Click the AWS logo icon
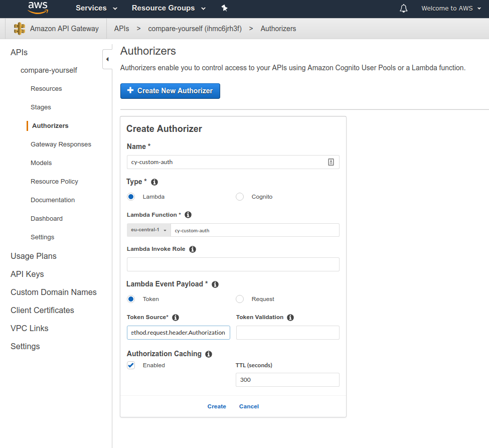The height and width of the screenshot is (448, 489). point(38,8)
